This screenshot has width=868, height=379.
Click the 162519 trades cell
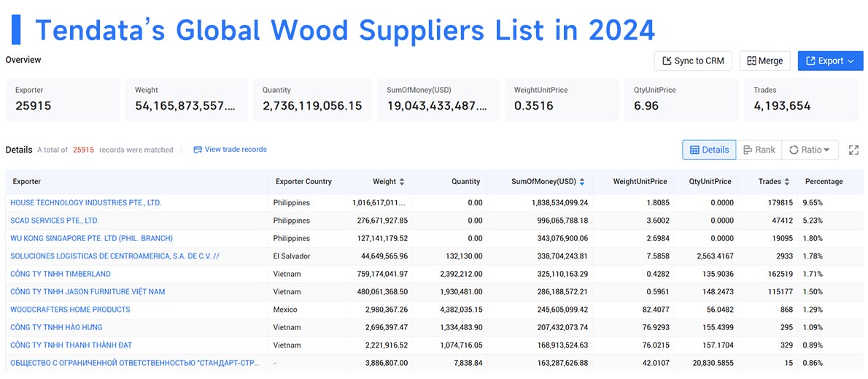point(779,274)
